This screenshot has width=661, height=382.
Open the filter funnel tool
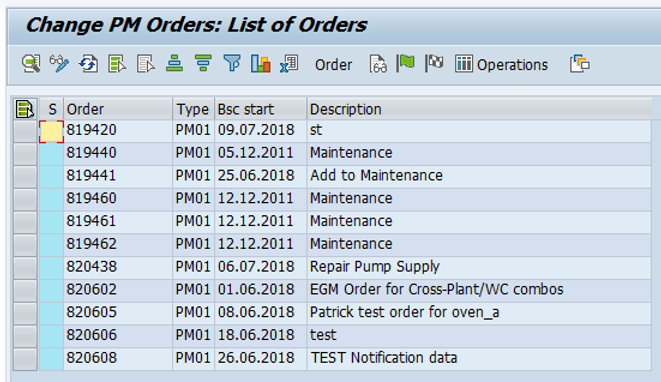[x=232, y=64]
